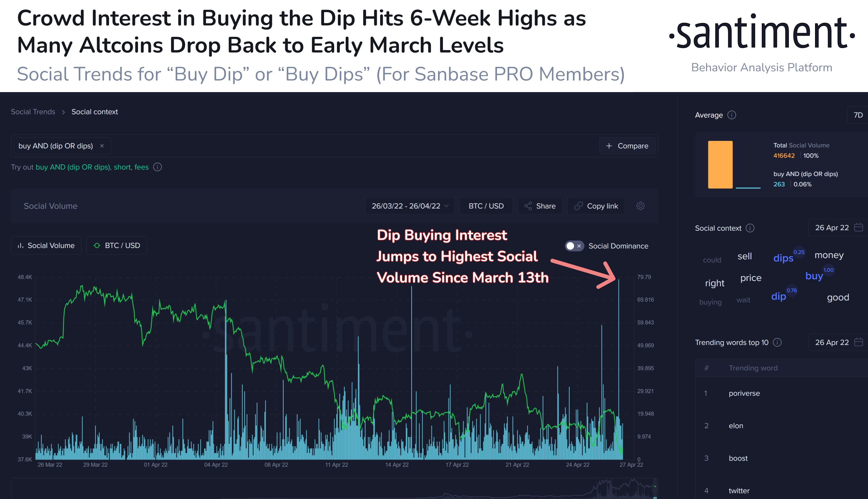Click info icon beside Trending words top 10
This screenshot has width=868, height=499.
pyautogui.click(x=777, y=342)
